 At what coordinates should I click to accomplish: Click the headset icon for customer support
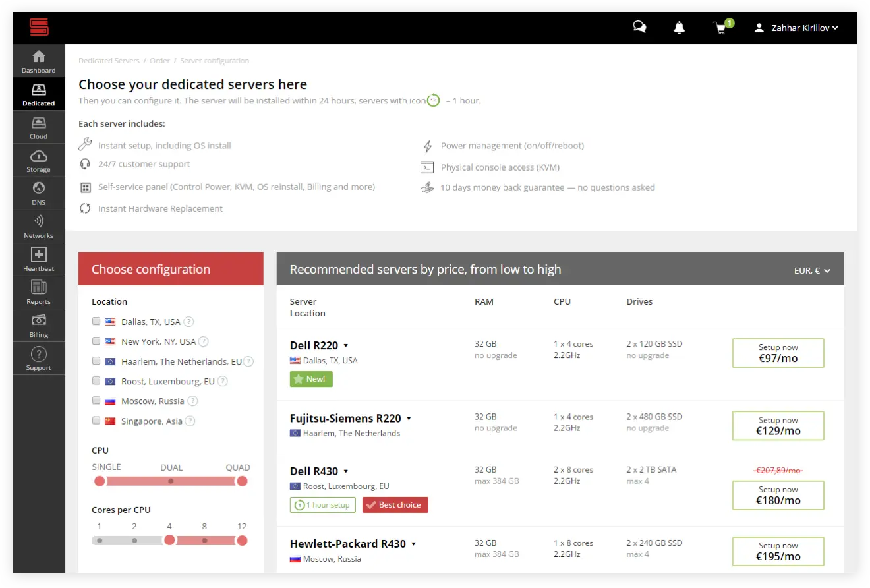tap(85, 164)
